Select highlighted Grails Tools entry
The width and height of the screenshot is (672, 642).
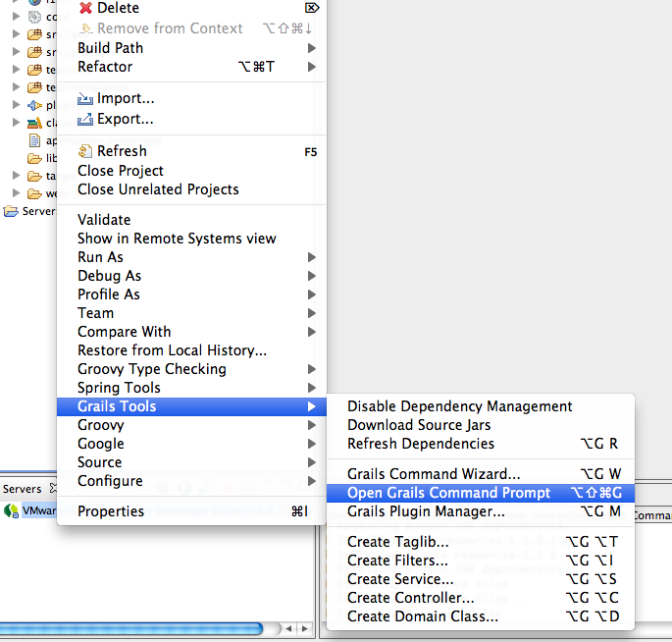(191, 406)
